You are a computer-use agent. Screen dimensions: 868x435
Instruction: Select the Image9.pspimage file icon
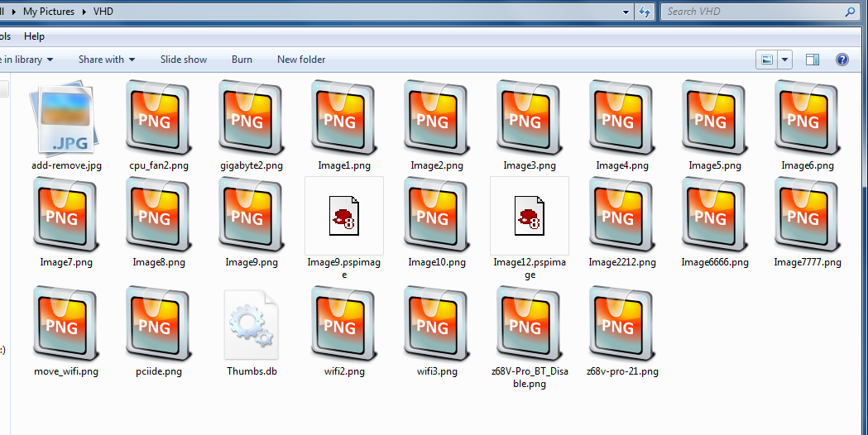coord(343,215)
